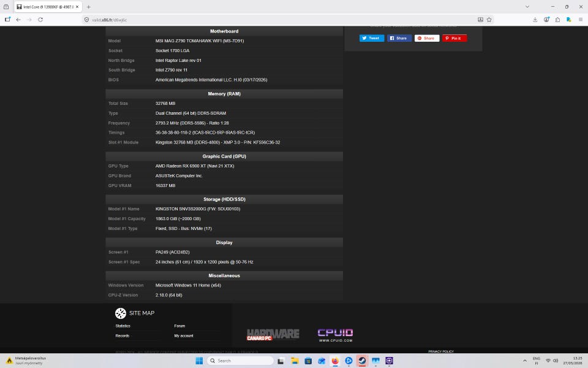This screenshot has height=368, width=588.
Task: Toggle reader view icon in address bar
Action: (x=480, y=20)
